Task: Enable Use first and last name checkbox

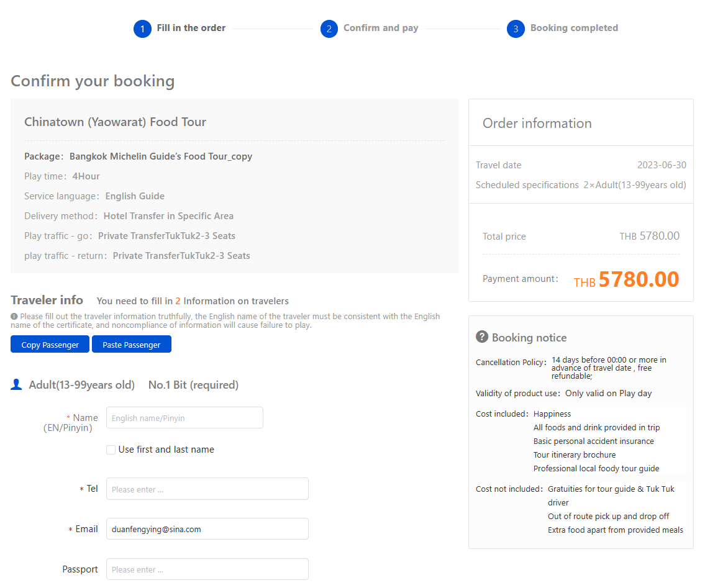Action: click(x=111, y=450)
